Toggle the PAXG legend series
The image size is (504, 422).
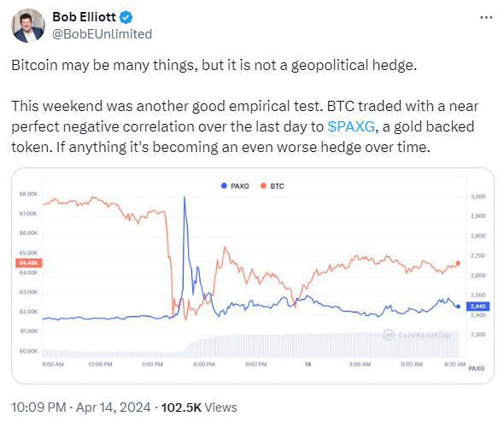(235, 186)
